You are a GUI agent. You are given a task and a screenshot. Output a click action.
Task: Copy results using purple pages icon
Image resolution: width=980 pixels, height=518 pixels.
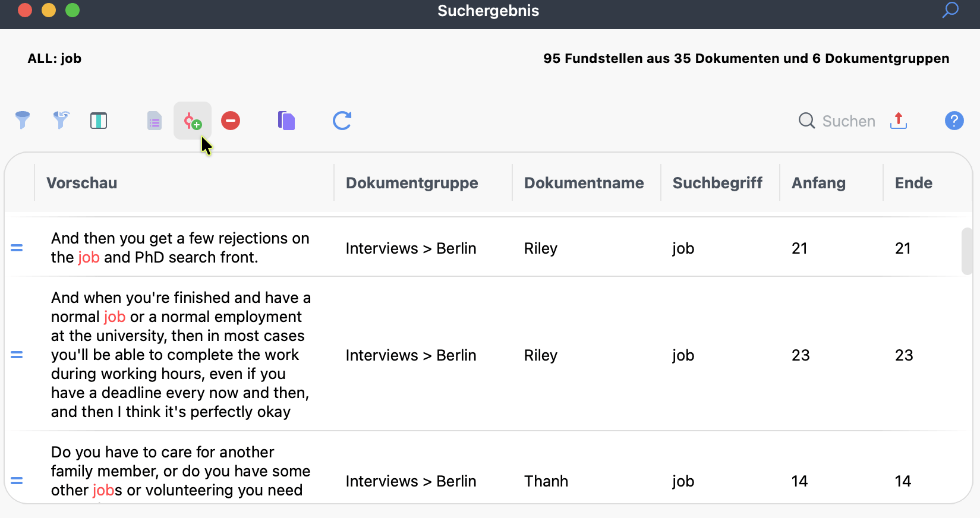pos(286,121)
